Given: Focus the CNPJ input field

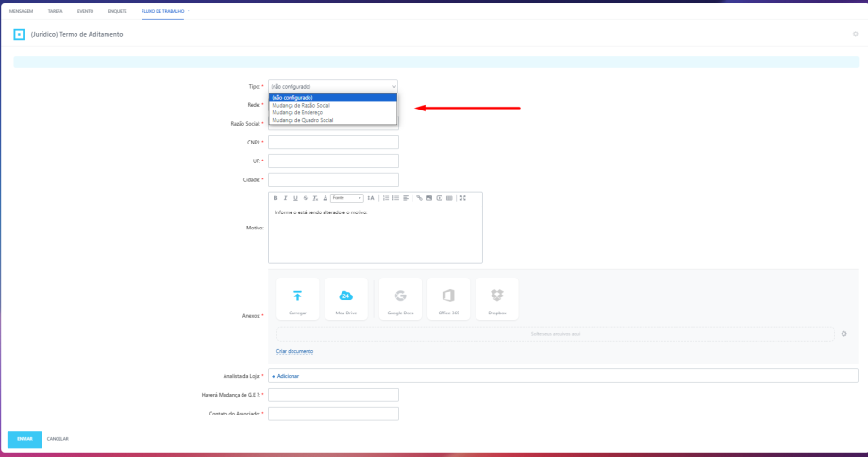Looking at the screenshot, I should coord(333,143).
